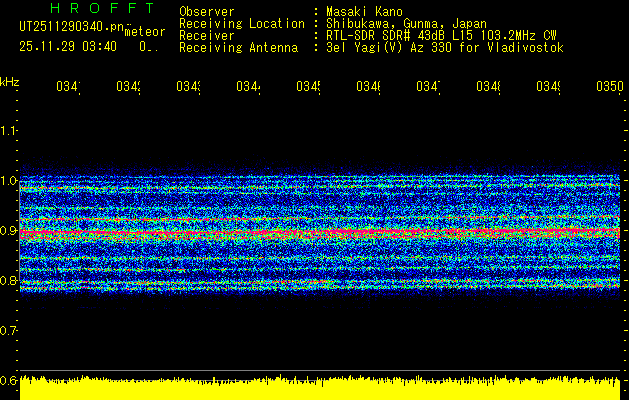Click the 0350 time marker

(x=607, y=88)
